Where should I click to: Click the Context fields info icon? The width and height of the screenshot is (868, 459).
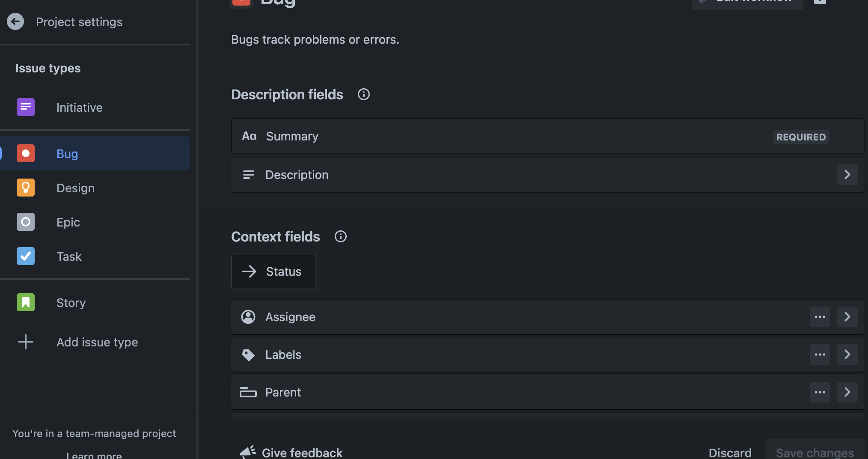(x=340, y=236)
